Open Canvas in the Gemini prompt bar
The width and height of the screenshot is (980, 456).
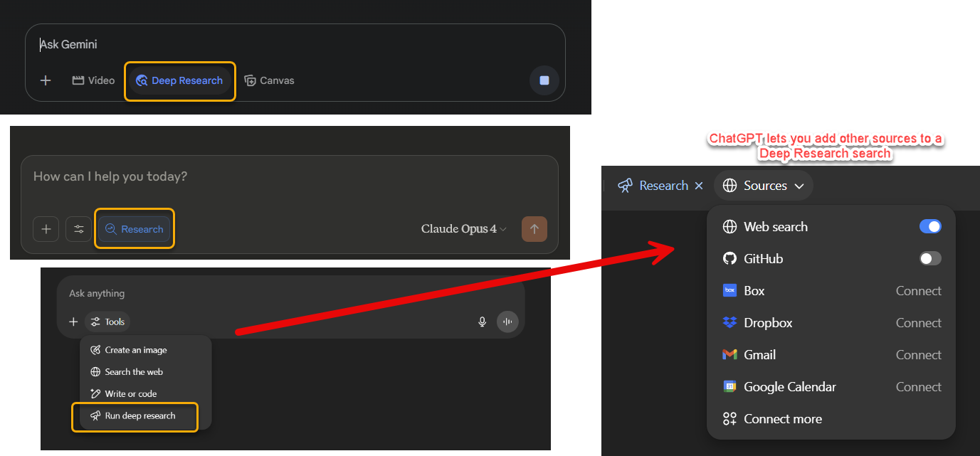(269, 80)
